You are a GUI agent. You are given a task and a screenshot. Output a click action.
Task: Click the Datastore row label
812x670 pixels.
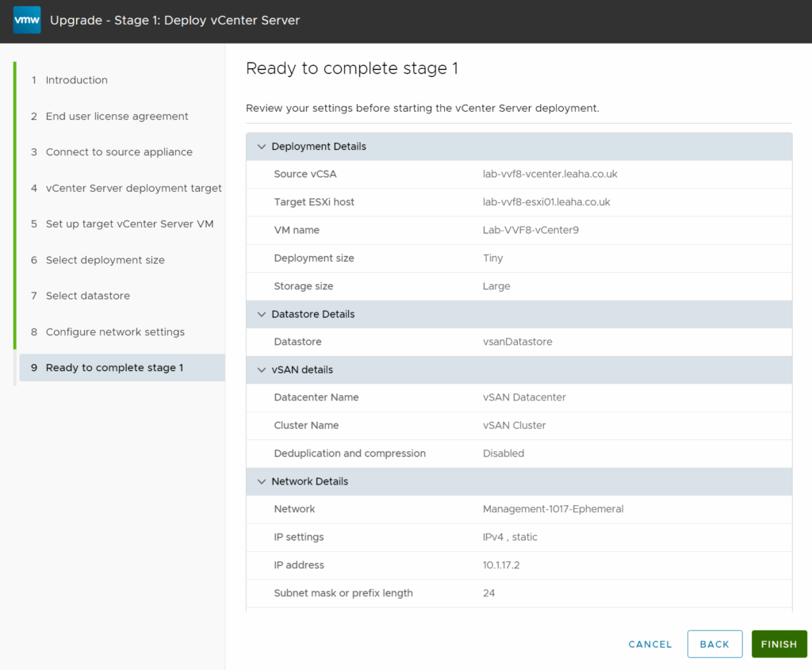click(x=297, y=342)
